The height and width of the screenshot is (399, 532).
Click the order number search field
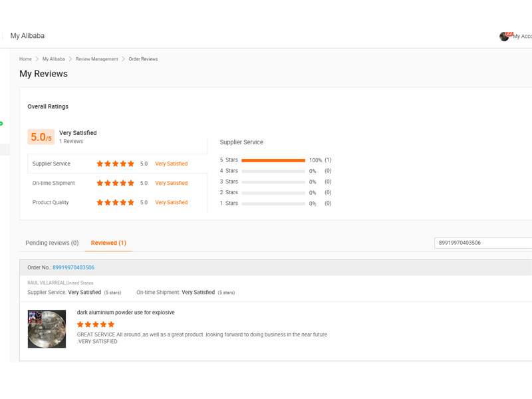[x=482, y=243]
